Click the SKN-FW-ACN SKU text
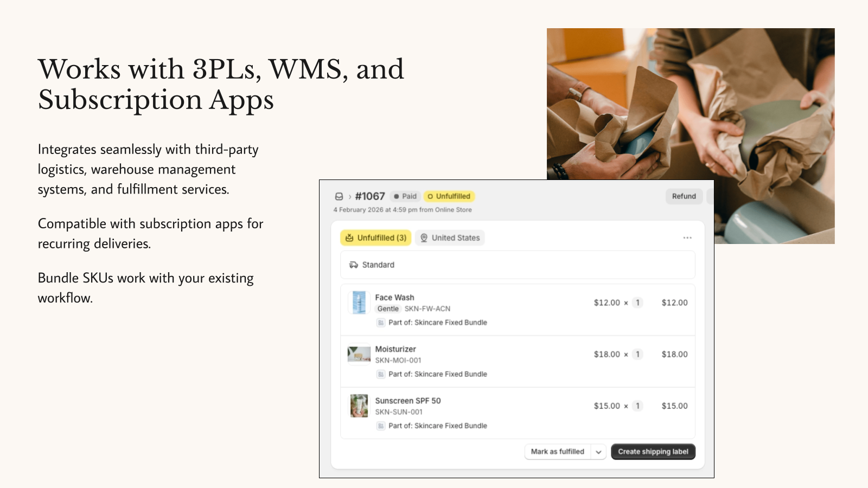Viewport: 868px width, 488px height. pyautogui.click(x=427, y=309)
